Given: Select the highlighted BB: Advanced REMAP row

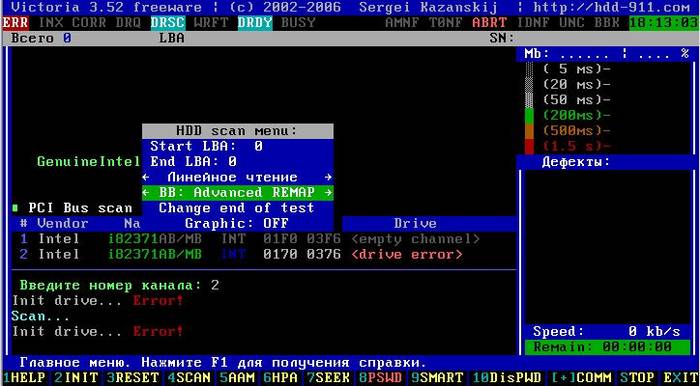Looking at the screenshot, I should [x=238, y=193].
